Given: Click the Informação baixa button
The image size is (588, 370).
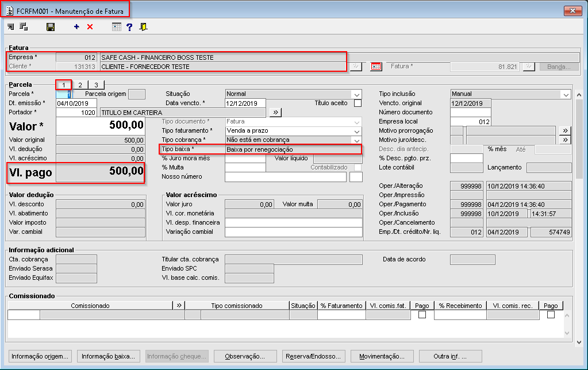Looking at the screenshot, I should point(108,356).
